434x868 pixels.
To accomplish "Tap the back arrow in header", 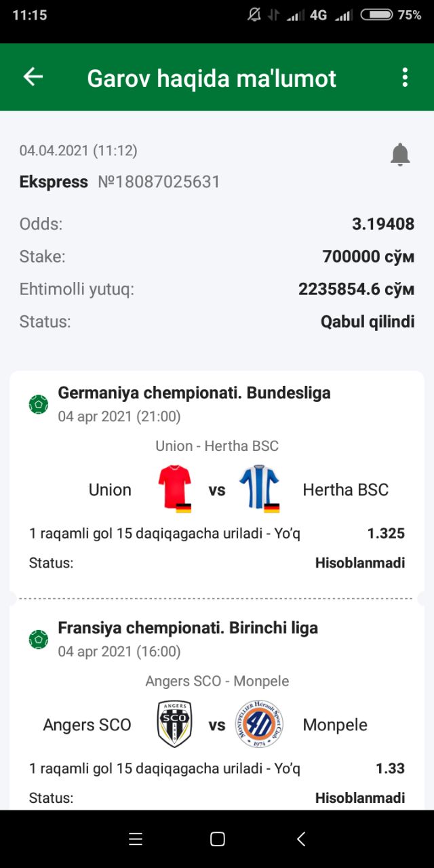I will pyautogui.click(x=33, y=77).
